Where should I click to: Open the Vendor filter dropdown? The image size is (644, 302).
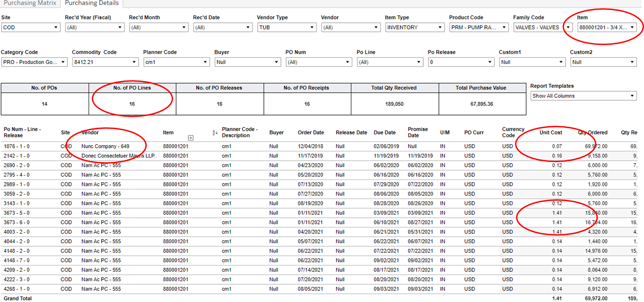351,27
